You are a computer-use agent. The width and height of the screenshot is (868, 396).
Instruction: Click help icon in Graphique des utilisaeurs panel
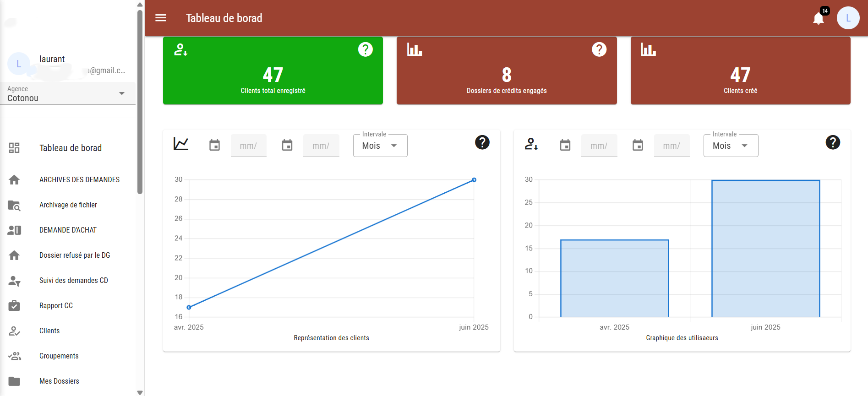(833, 142)
